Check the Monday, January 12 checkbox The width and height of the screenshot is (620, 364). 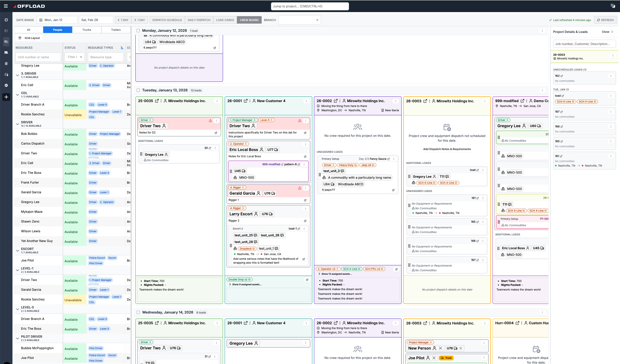pyautogui.click(x=138, y=31)
